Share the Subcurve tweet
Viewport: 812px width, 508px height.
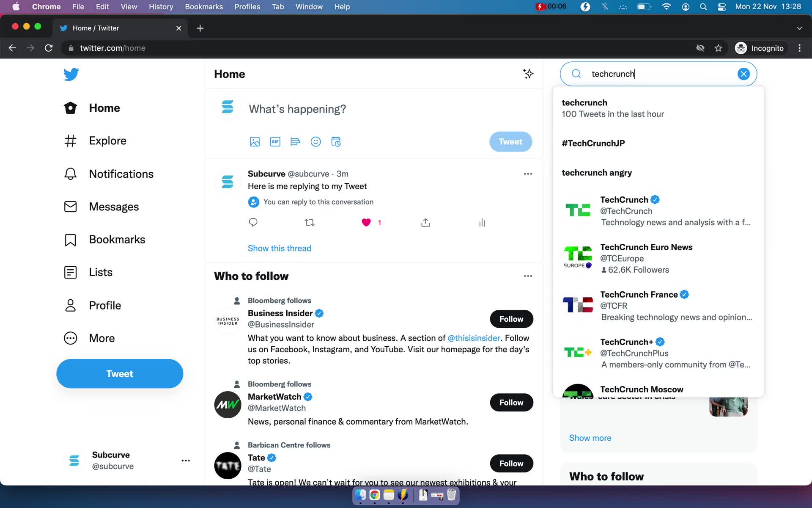click(425, 222)
